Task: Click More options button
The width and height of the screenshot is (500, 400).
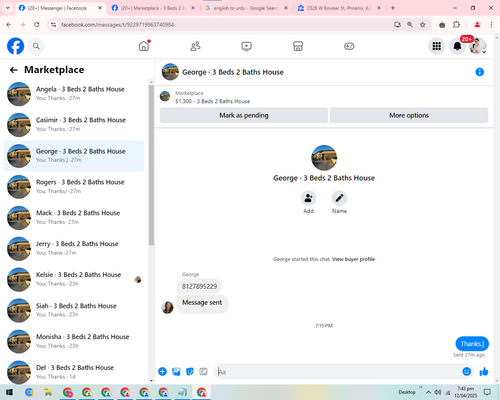Action: coord(409,115)
